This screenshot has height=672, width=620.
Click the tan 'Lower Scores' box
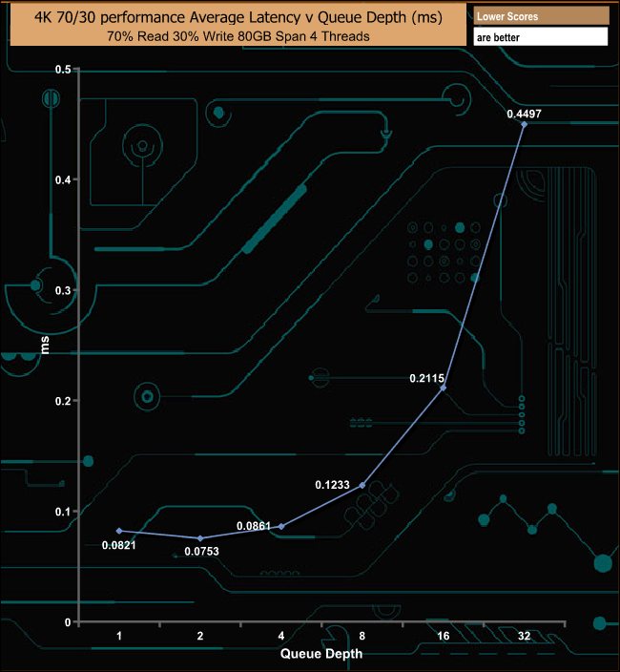(x=540, y=16)
